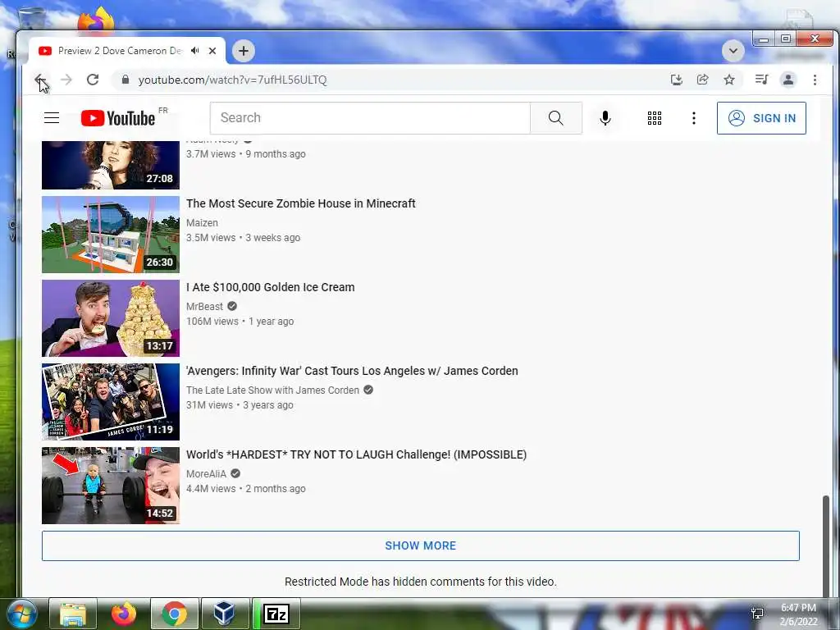
Task: Open a new tab with the plus button
Action: (x=244, y=51)
